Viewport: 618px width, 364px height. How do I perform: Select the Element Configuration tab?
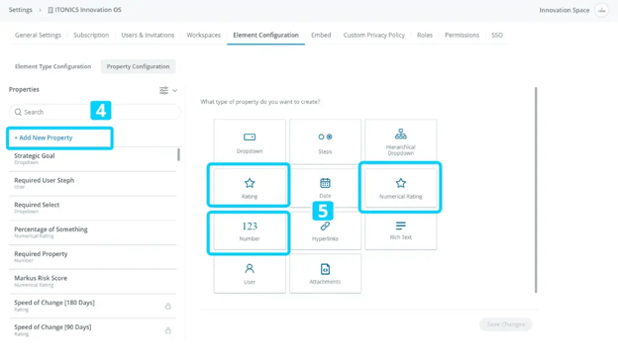pyautogui.click(x=266, y=35)
